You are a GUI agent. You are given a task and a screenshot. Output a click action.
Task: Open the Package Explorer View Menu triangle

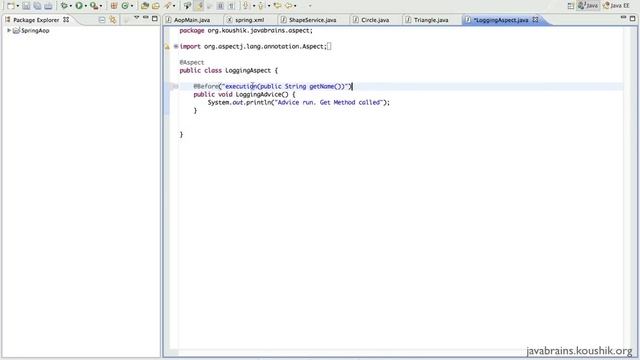click(136, 18)
